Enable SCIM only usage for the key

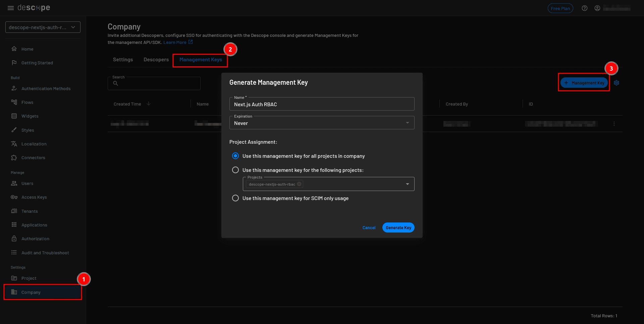(235, 198)
